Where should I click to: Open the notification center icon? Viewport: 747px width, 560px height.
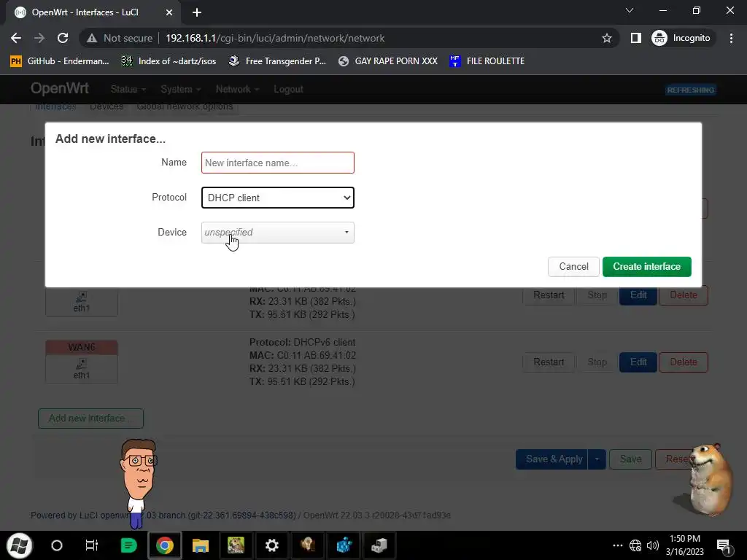[724, 545]
